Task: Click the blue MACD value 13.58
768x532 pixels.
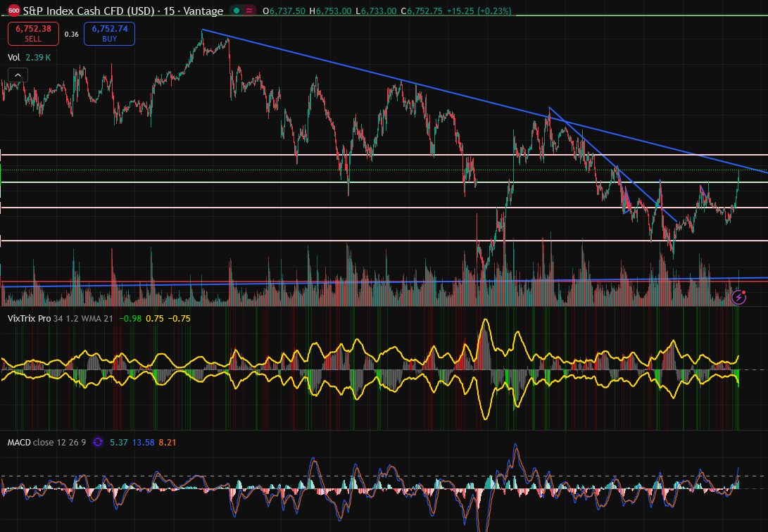Action: (144, 443)
